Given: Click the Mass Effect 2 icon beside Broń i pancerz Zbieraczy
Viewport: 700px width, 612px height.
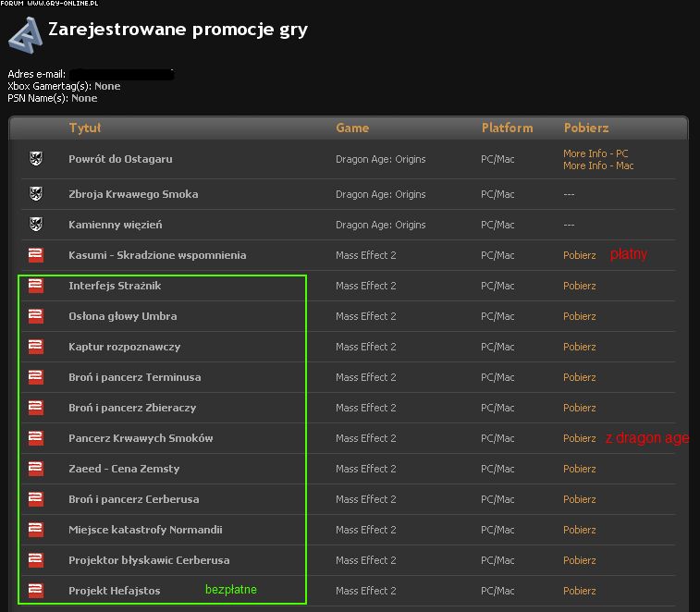Looking at the screenshot, I should 36,407.
